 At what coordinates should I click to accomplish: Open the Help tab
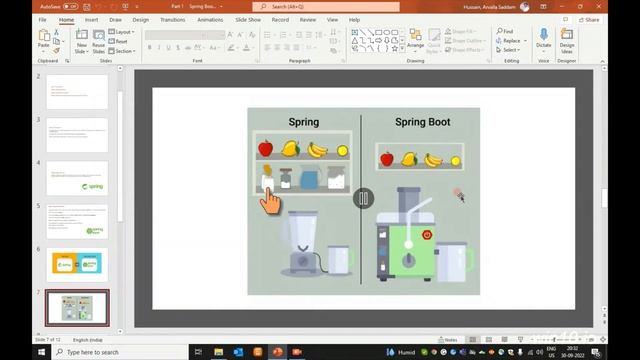[354, 20]
